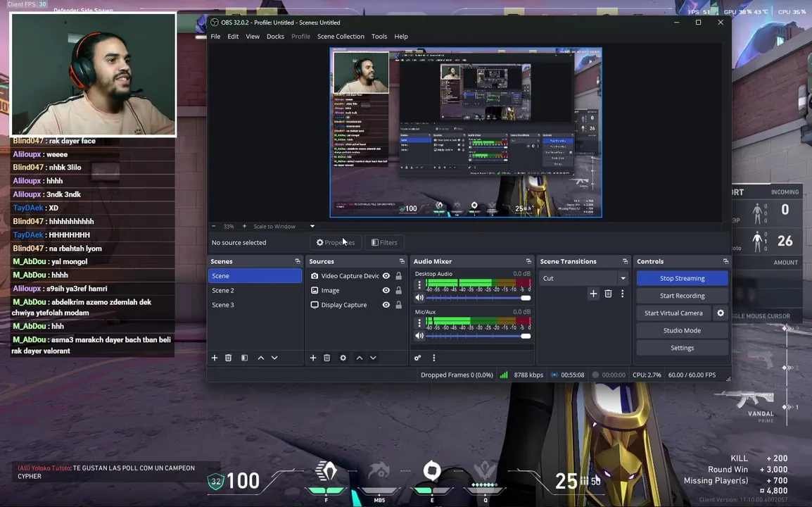Pop out the Scenes dock

[x=297, y=261]
